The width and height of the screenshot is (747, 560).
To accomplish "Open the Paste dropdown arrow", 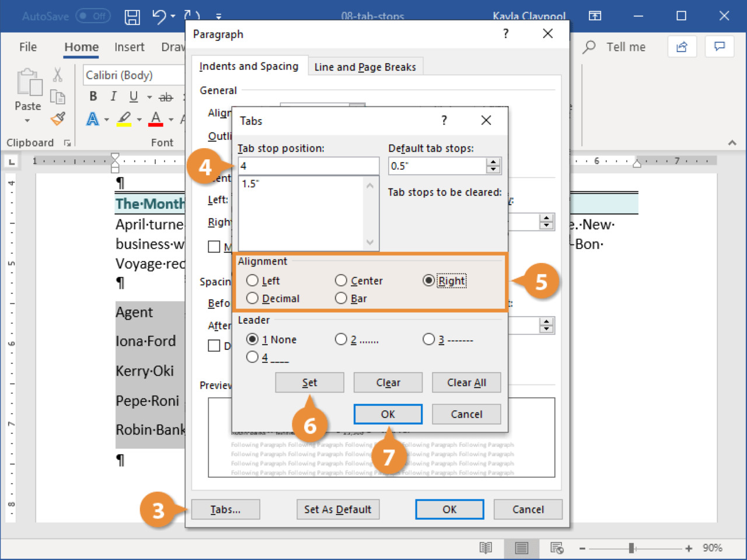I will pos(27,121).
